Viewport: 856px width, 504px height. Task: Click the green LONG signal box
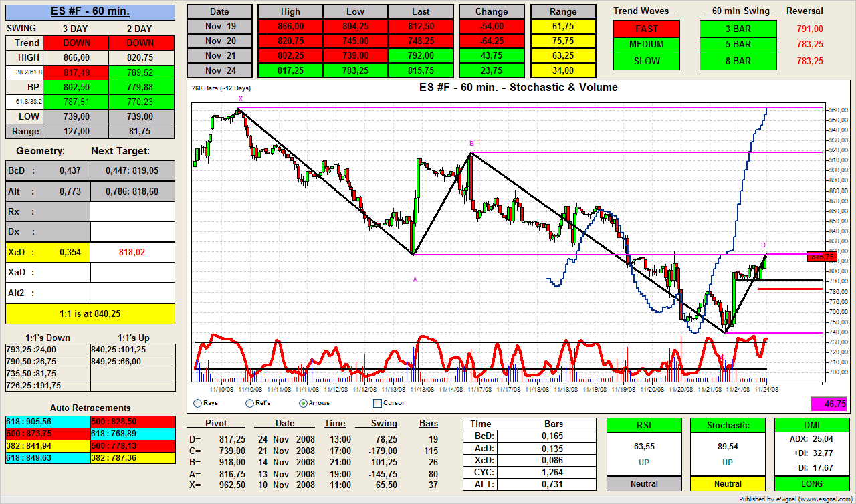(812, 483)
